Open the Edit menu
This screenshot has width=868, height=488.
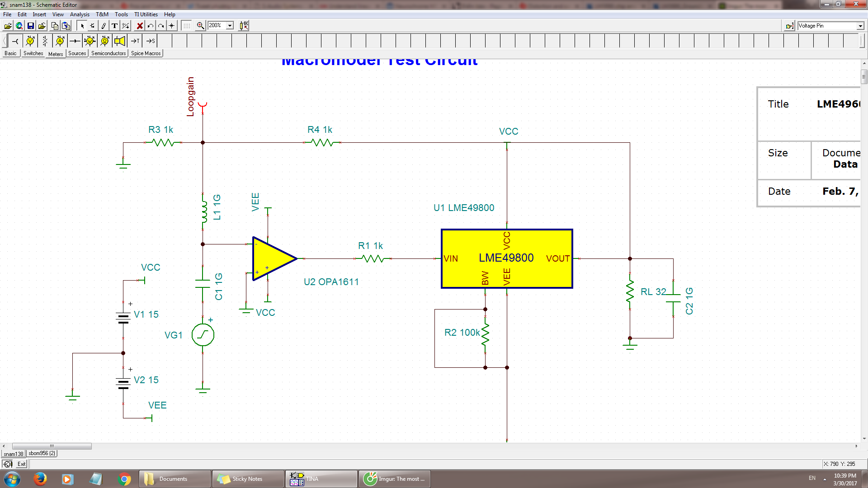22,14
